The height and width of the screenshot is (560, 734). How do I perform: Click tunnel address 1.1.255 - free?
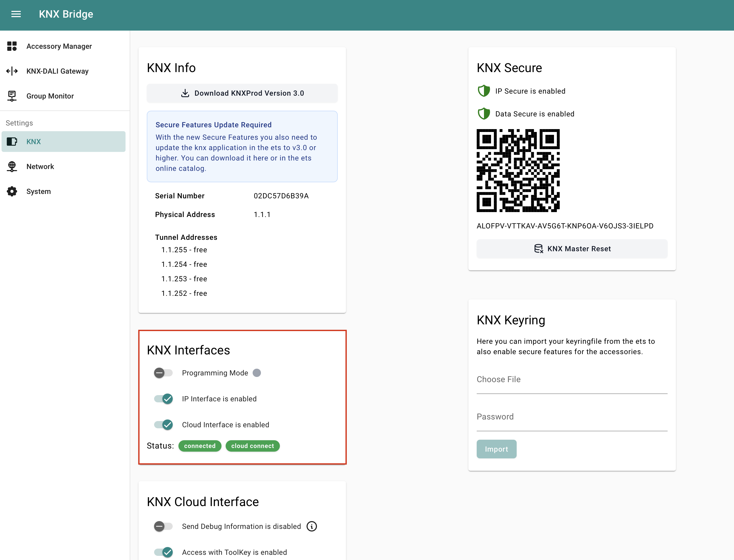[x=184, y=250]
